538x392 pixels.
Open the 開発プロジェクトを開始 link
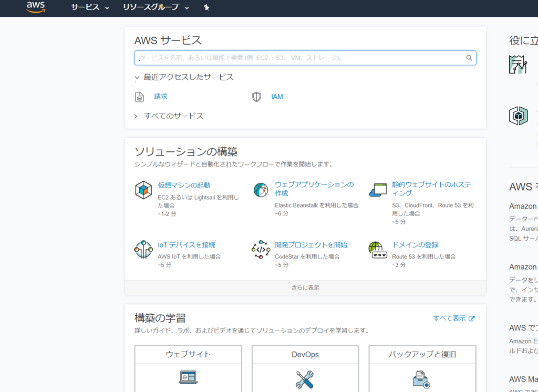coord(311,245)
